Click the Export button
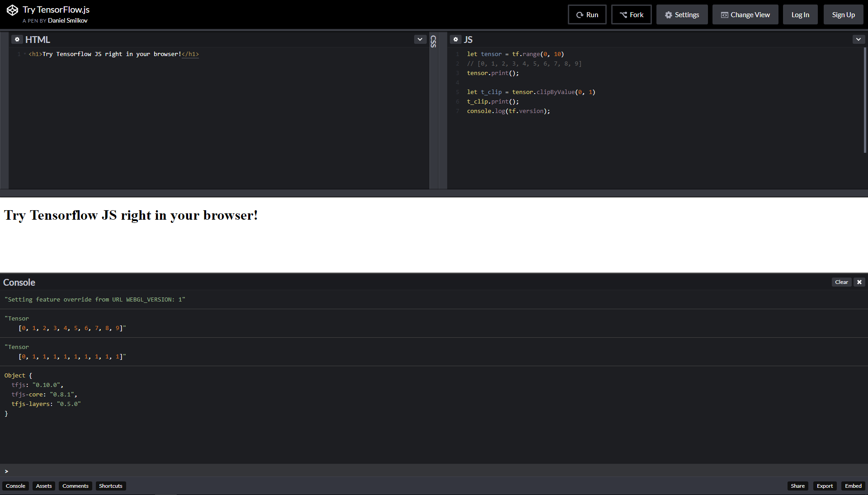The height and width of the screenshot is (495, 868). pos(825,486)
